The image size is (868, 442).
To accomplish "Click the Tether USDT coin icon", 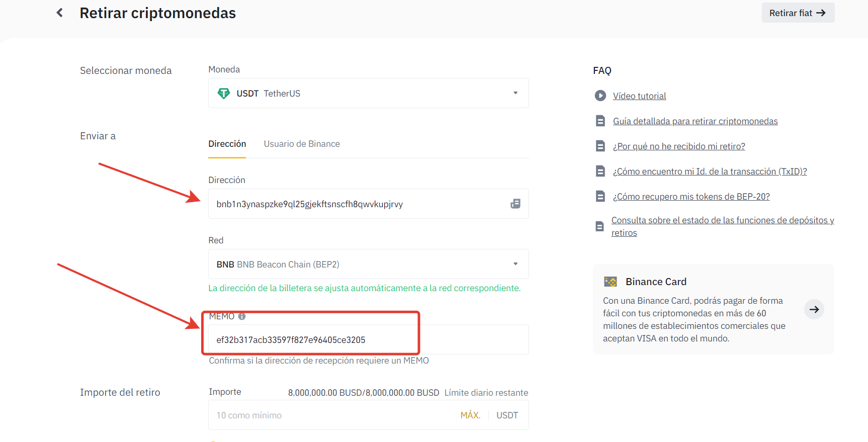I will 223,93.
